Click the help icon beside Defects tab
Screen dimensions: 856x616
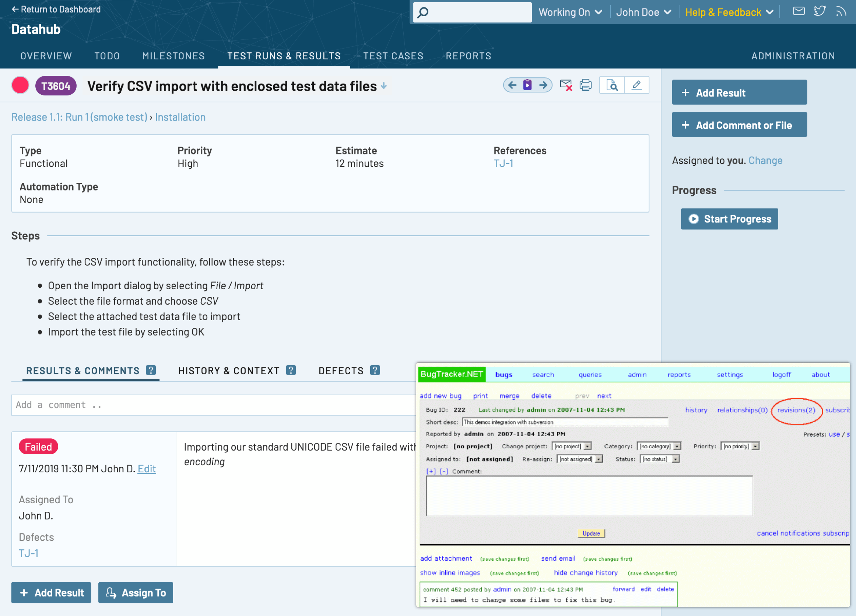[x=375, y=370]
